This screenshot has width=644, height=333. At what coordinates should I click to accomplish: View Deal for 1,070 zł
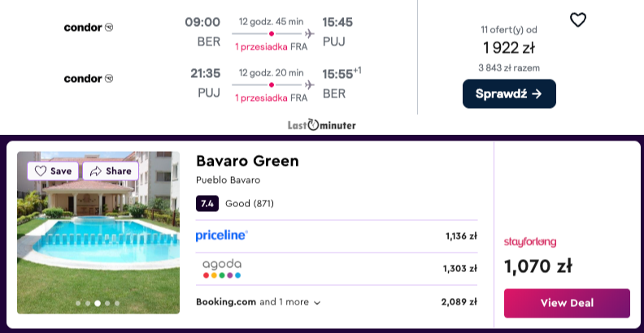coord(567,303)
